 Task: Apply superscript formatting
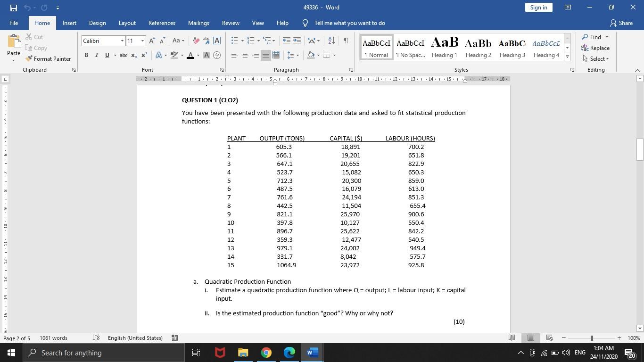tap(143, 56)
